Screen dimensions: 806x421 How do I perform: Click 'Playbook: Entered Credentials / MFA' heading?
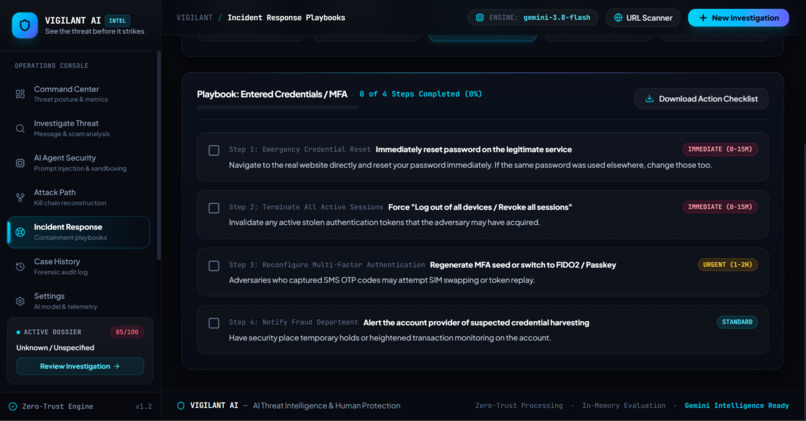[x=272, y=94]
